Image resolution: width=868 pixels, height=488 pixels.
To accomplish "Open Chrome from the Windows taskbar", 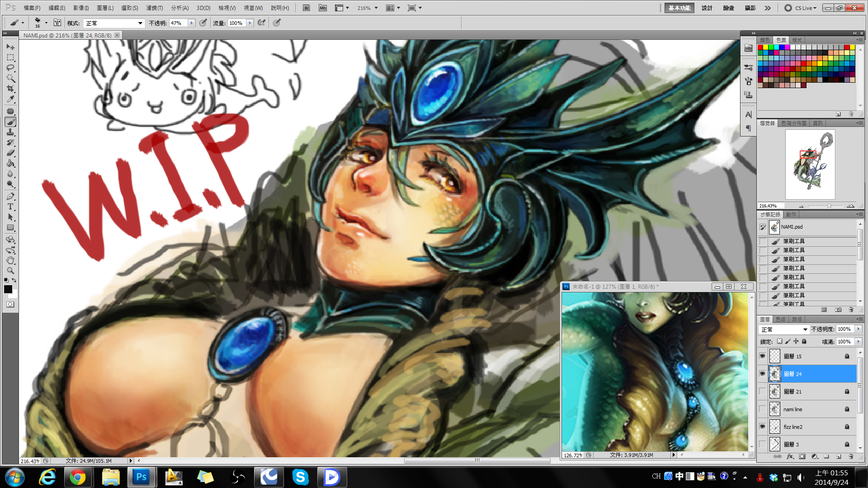I will pyautogui.click(x=77, y=477).
